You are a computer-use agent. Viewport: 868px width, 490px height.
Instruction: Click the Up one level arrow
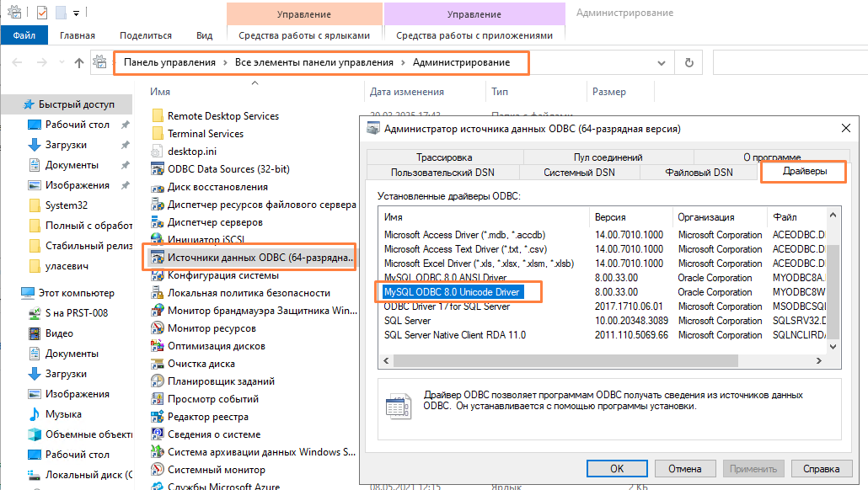pyautogui.click(x=79, y=63)
